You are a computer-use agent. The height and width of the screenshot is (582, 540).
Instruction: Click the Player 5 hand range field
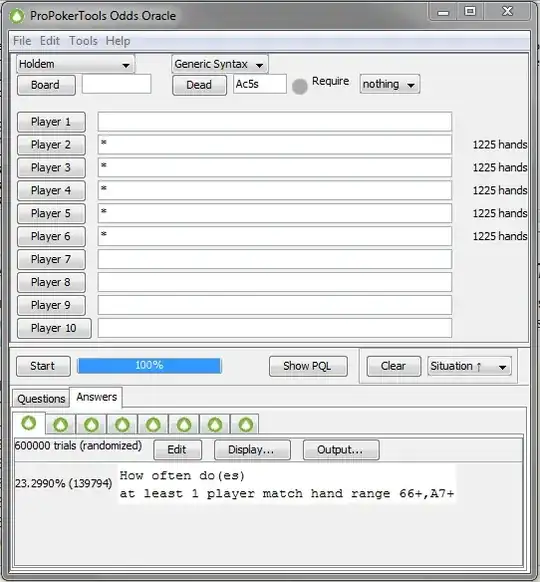click(x=275, y=213)
